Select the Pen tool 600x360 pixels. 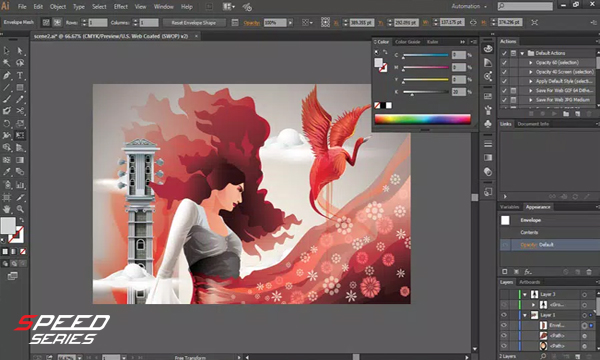pos(7,75)
